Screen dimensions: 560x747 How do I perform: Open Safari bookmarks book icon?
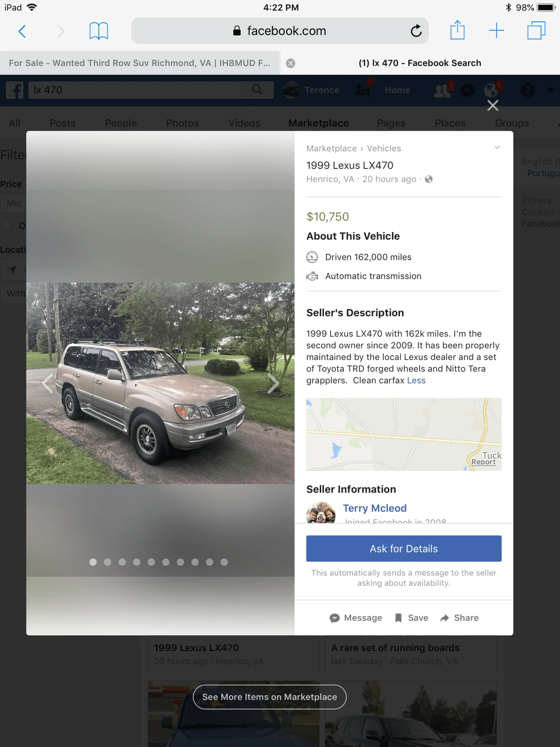pos(98,31)
